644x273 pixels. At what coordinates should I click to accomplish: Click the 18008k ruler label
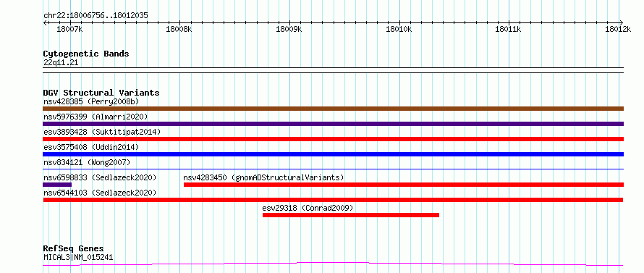point(179,29)
